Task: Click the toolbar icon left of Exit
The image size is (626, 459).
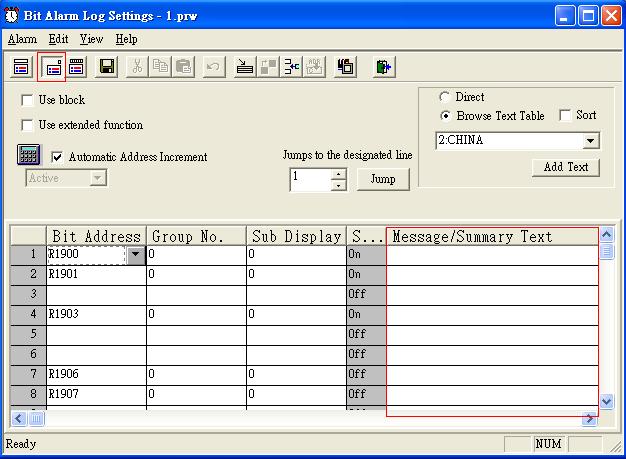Action: point(346,67)
